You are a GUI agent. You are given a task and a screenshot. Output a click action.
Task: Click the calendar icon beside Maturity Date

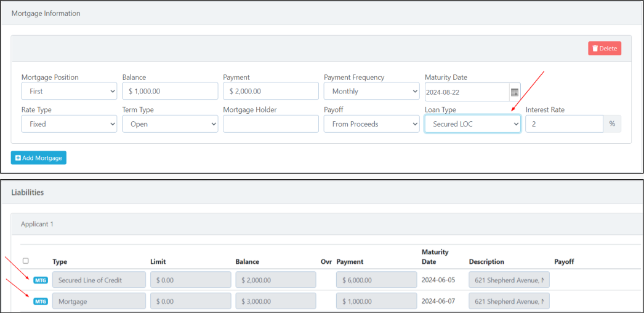pyautogui.click(x=515, y=92)
